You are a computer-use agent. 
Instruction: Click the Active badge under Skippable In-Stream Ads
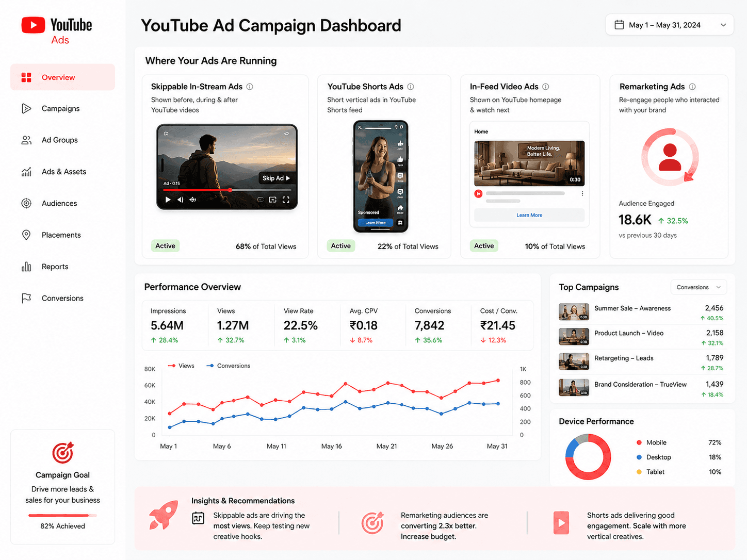[x=165, y=246]
